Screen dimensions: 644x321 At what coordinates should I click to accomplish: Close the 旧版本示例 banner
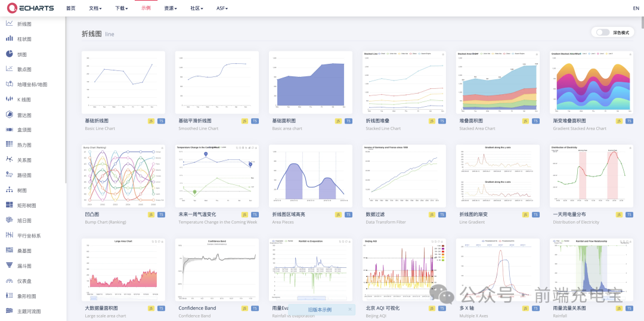pos(350,310)
